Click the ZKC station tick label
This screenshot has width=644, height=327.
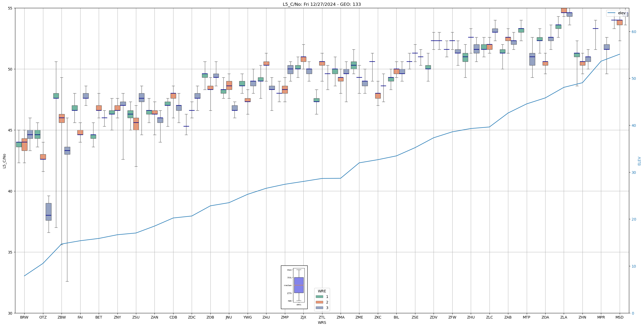coord(378,317)
